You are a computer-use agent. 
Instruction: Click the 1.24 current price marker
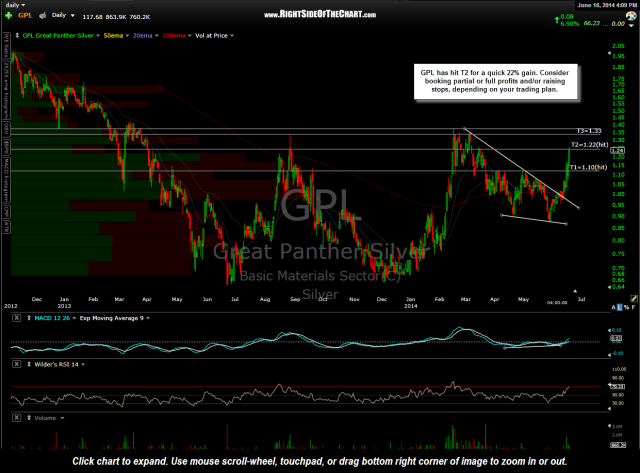[617, 151]
